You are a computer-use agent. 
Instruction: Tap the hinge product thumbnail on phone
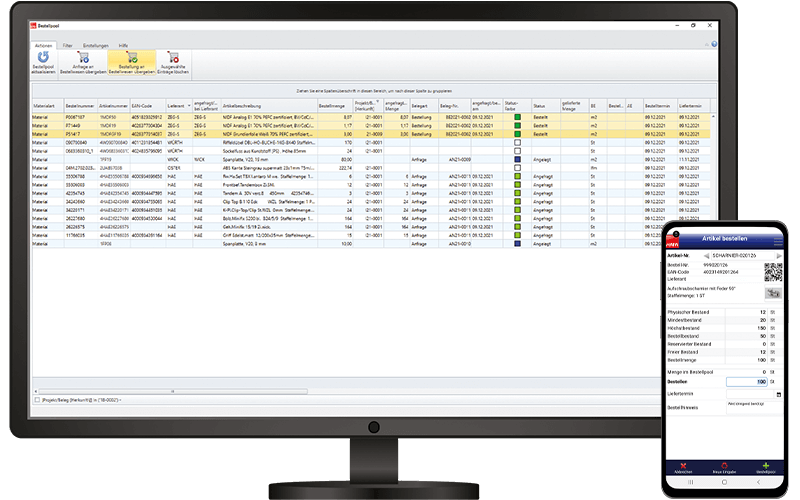click(x=773, y=293)
